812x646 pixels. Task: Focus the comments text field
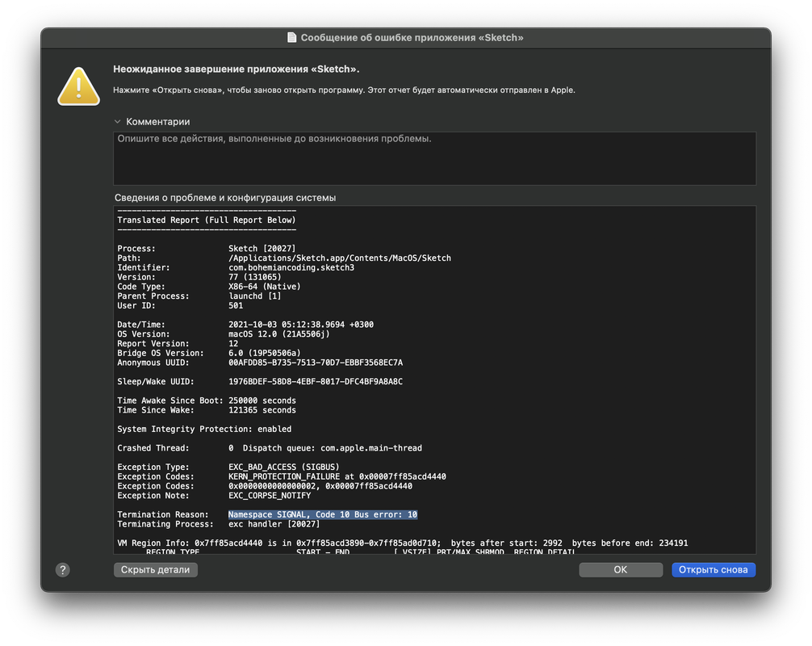pyautogui.click(x=434, y=158)
